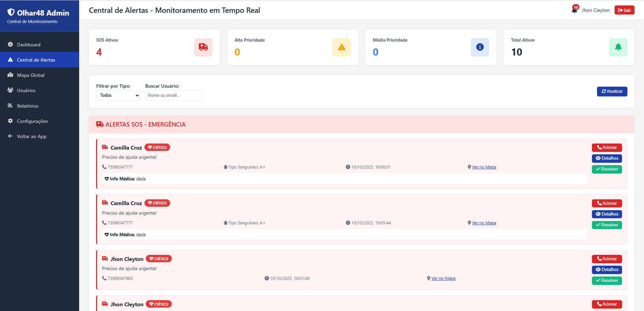Go to Mapa Global in sidebar

click(x=31, y=75)
